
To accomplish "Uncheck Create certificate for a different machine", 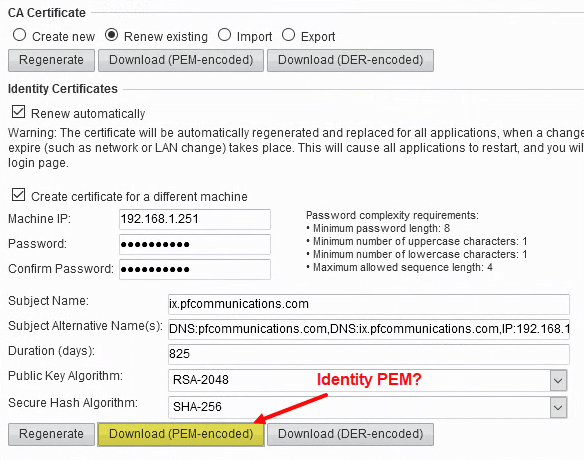I will (x=19, y=195).
